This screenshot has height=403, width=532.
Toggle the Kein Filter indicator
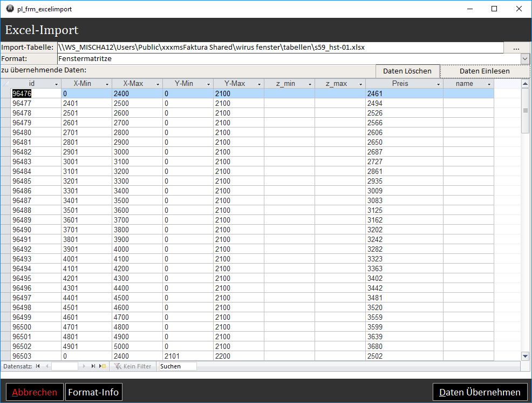click(x=133, y=366)
